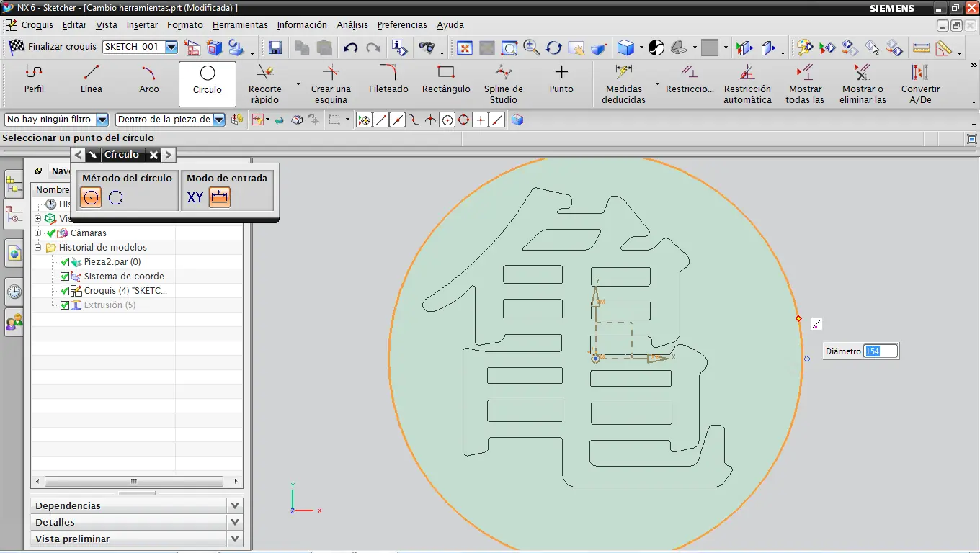The height and width of the screenshot is (553, 980).
Task: Click Finalizar croquis button
Action: tap(53, 47)
